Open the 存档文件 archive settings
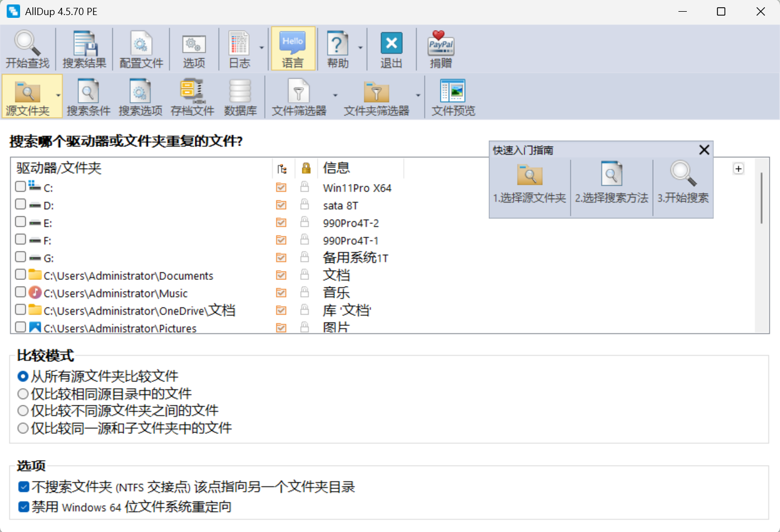Image resolution: width=780 pixels, height=532 pixels. coord(192,96)
